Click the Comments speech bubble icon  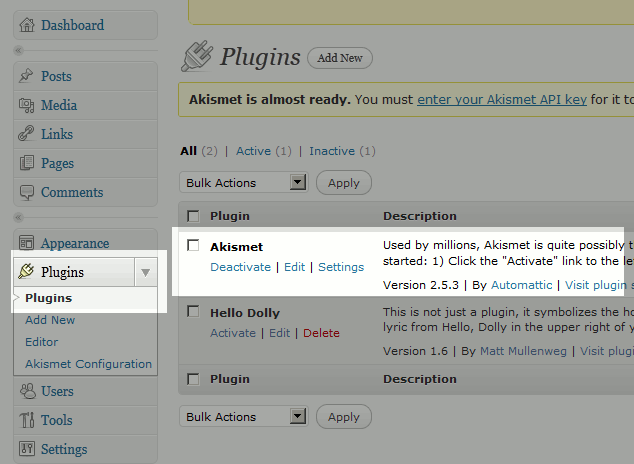click(27, 192)
